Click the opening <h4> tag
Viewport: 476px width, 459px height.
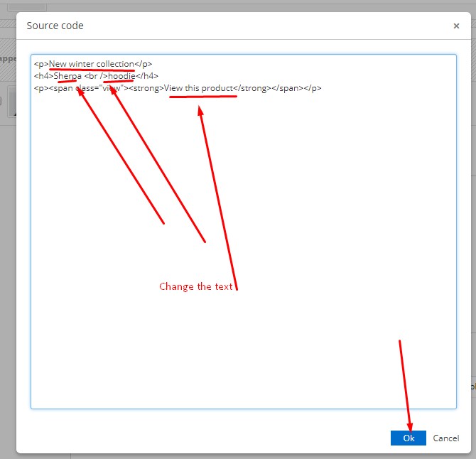43,76
